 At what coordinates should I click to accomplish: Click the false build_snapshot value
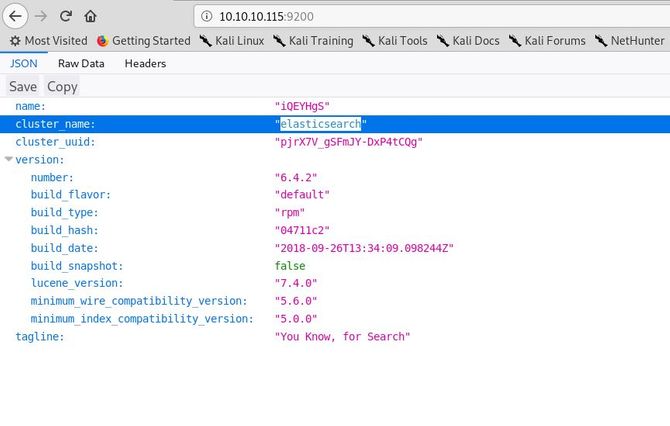pyautogui.click(x=290, y=266)
